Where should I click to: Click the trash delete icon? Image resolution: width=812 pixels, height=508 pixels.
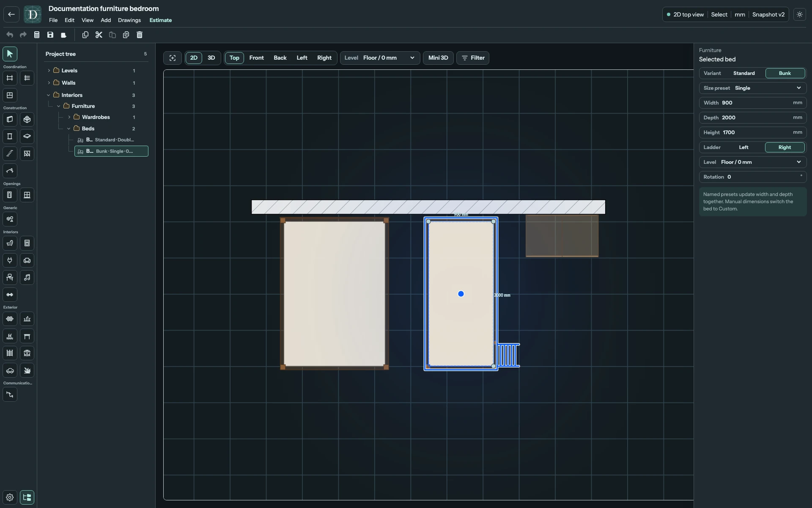click(140, 35)
